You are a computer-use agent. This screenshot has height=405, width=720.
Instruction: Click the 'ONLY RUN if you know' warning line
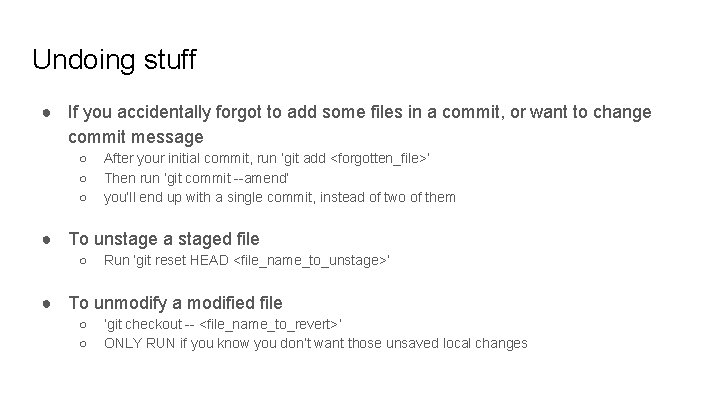tap(316, 343)
